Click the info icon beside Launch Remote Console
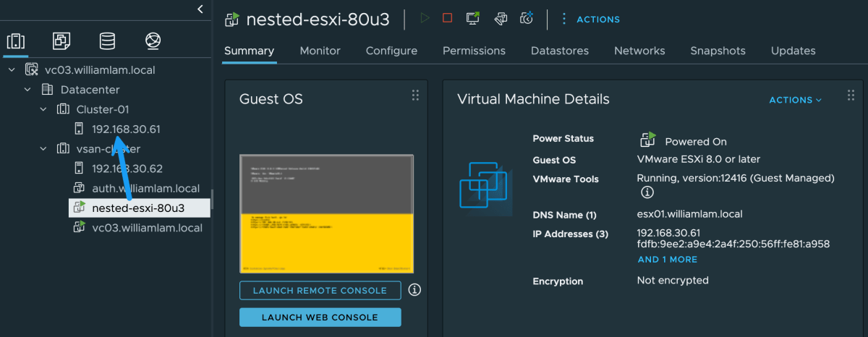868x337 pixels. (x=414, y=290)
